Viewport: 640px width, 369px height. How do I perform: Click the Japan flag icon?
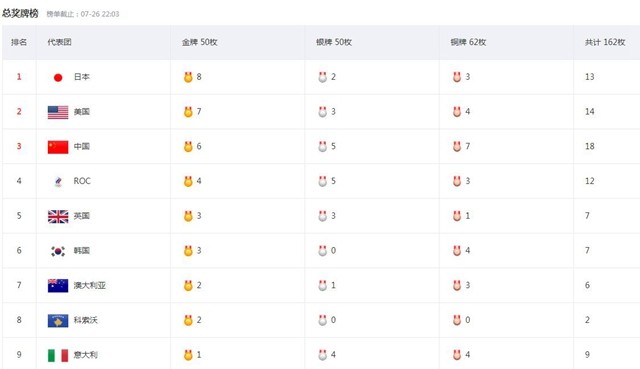(x=58, y=77)
